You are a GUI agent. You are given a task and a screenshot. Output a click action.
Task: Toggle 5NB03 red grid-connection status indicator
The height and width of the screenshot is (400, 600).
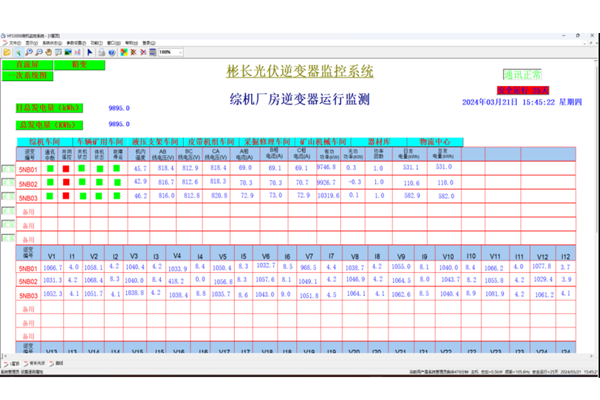click(66, 198)
